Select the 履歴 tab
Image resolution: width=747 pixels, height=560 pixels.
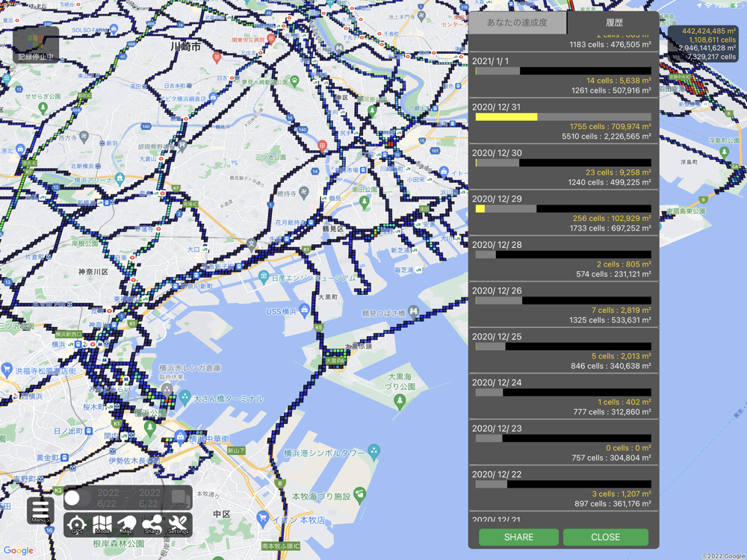click(614, 22)
